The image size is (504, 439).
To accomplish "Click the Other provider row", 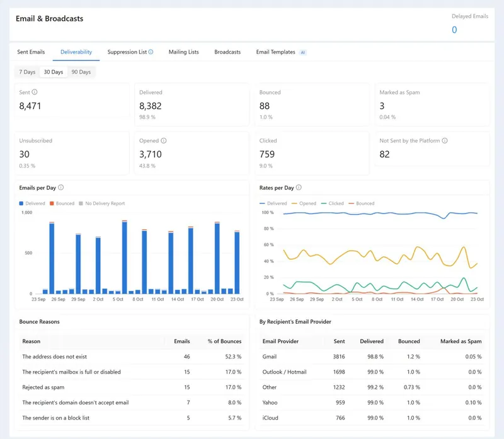I will pos(372,387).
